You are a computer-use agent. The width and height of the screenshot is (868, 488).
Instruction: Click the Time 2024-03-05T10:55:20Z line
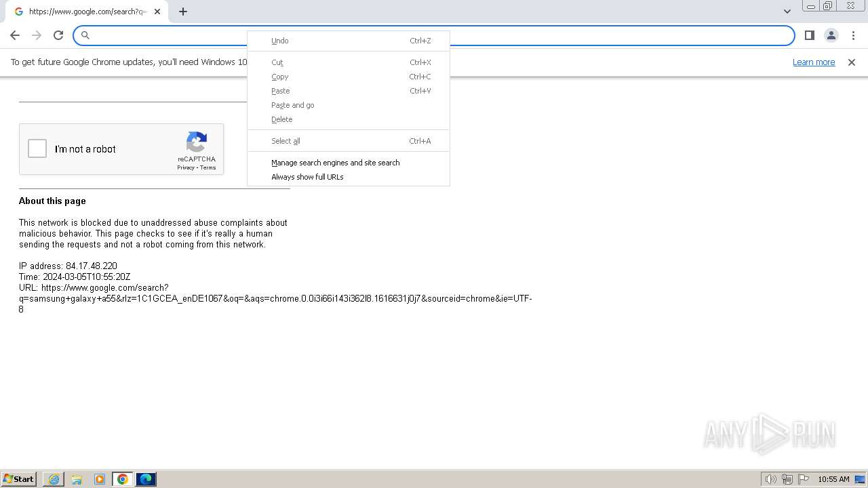(75, 277)
